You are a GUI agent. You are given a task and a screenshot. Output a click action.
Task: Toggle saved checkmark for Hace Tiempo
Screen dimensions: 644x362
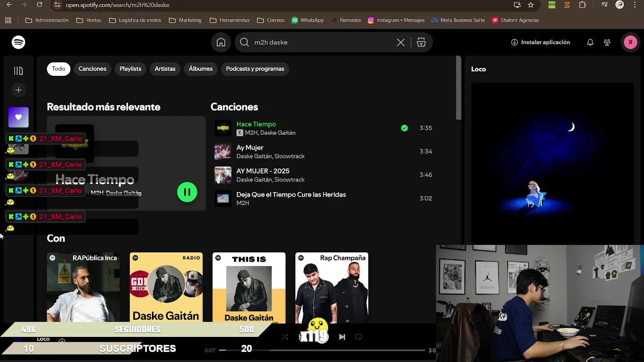tap(405, 128)
